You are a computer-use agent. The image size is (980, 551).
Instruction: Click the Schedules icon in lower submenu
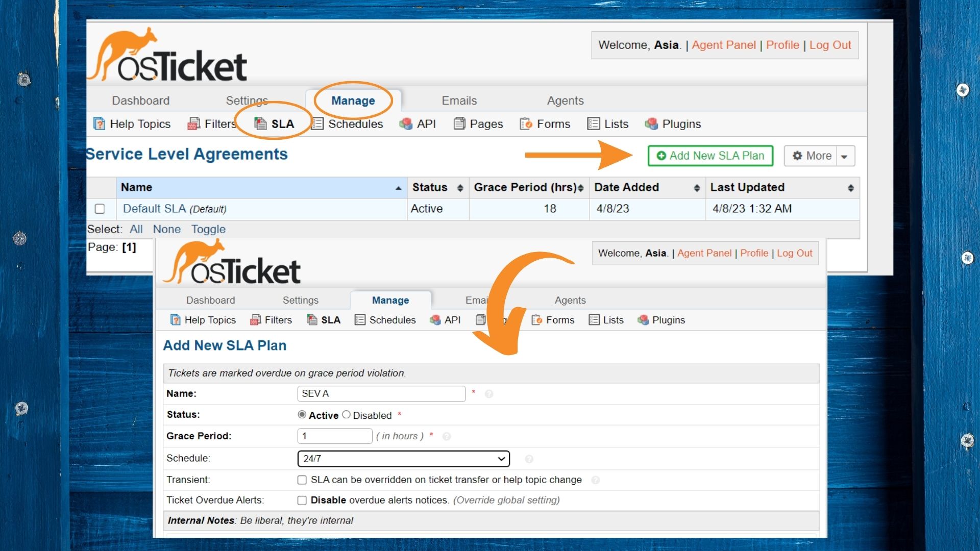click(360, 320)
